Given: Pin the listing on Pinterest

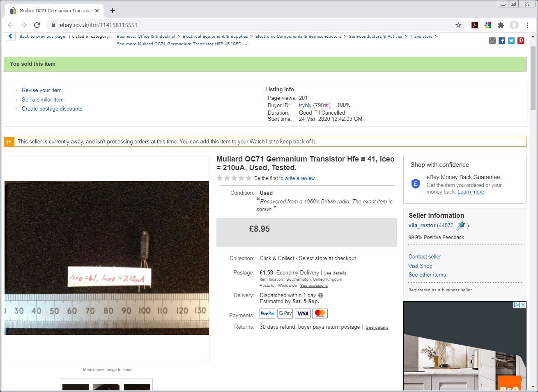Looking at the screenshot, I should coord(521,41).
